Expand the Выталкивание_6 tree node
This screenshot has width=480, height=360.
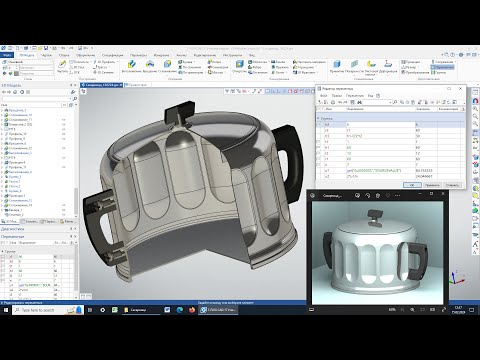click(x=2, y=172)
